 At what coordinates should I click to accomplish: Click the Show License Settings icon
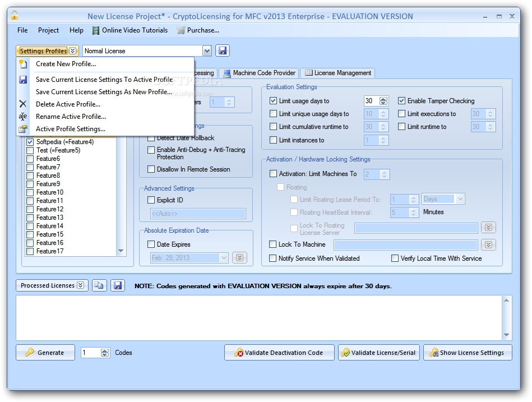coord(433,353)
